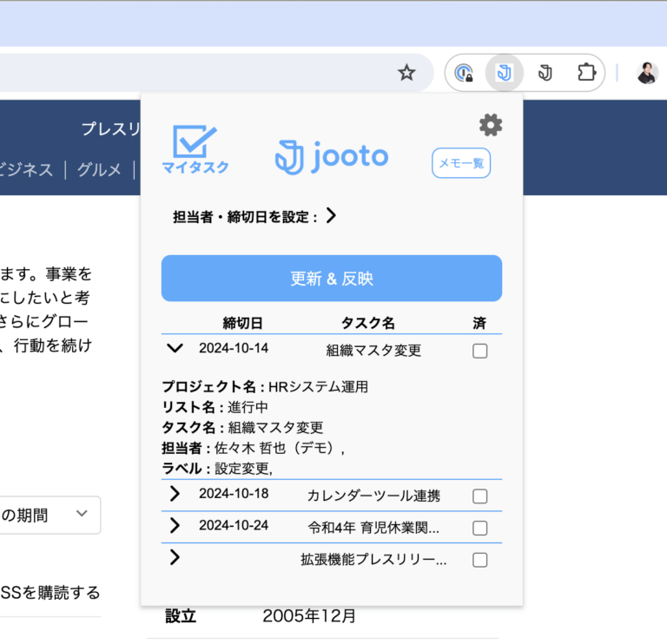Viewport: 667px width, 644px height.
Task: Expand 担当者・締切日を設定 section
Action: 332,215
